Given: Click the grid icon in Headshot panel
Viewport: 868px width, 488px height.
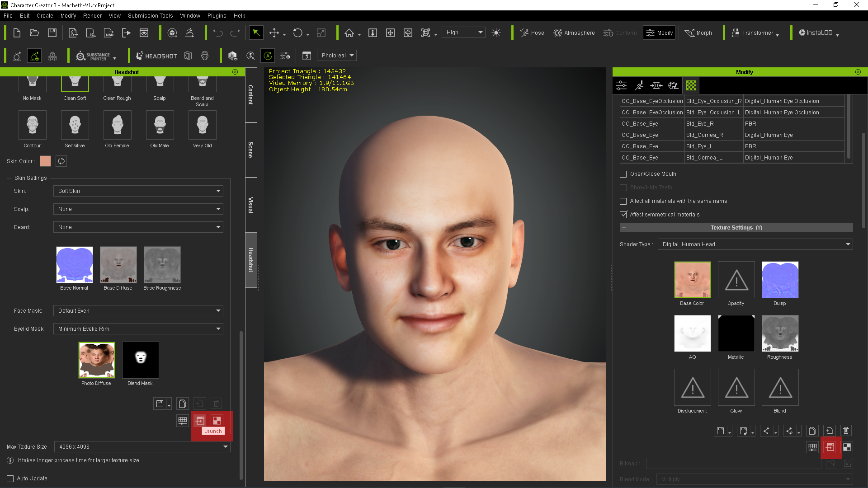Looking at the screenshot, I should pos(183,421).
